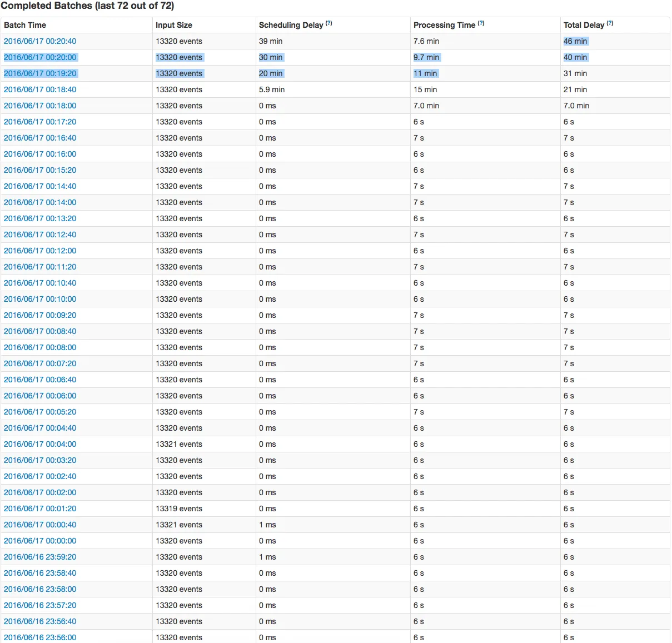Open batch 2016/06/17 00:12:00
The width and height of the screenshot is (672, 643).
(x=40, y=251)
